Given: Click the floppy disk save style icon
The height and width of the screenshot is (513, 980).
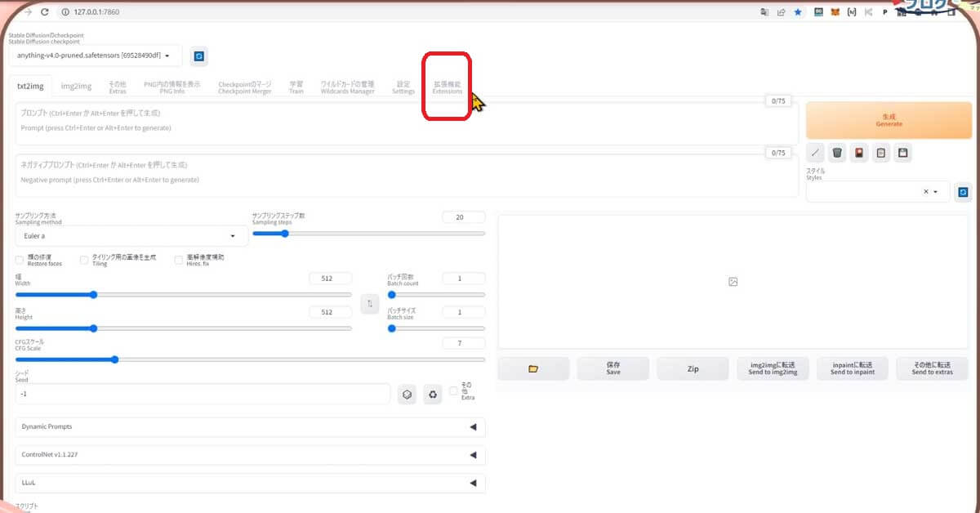Looking at the screenshot, I should [x=903, y=152].
